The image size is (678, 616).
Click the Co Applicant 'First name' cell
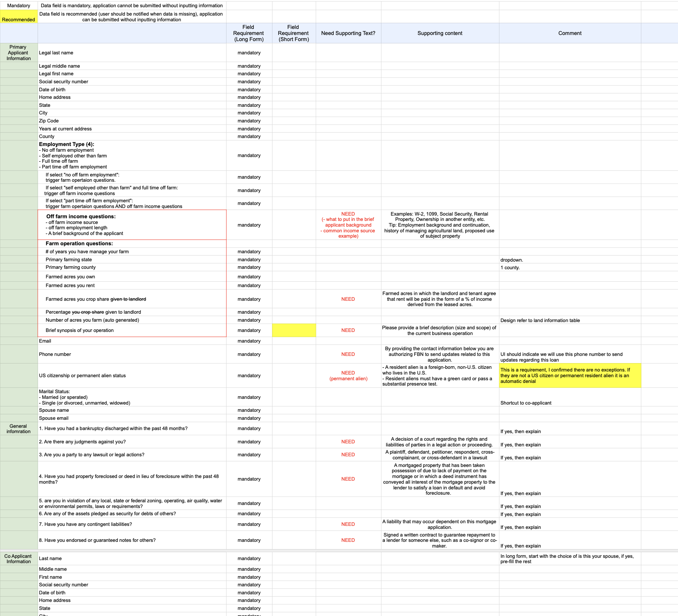(132, 577)
